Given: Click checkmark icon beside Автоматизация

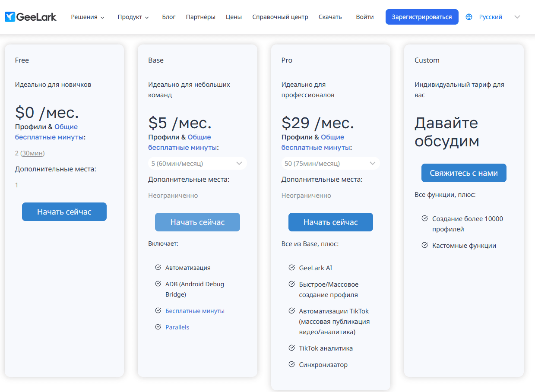Looking at the screenshot, I should [158, 268].
